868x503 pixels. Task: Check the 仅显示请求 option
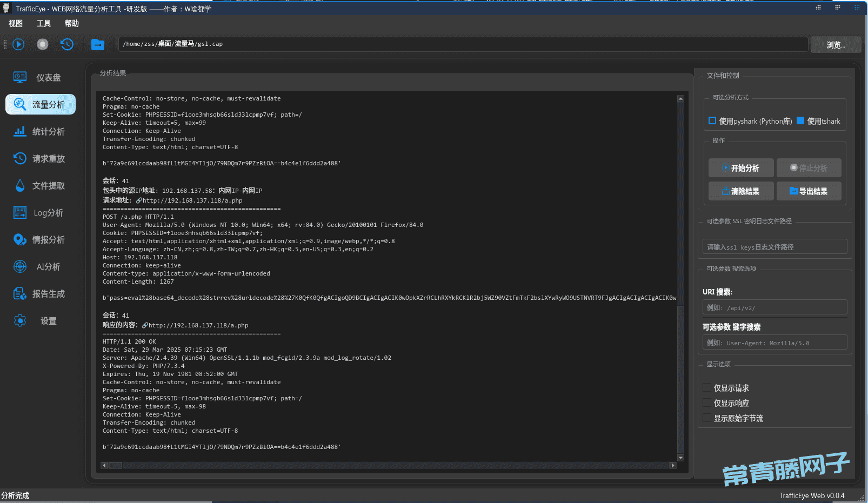point(707,388)
